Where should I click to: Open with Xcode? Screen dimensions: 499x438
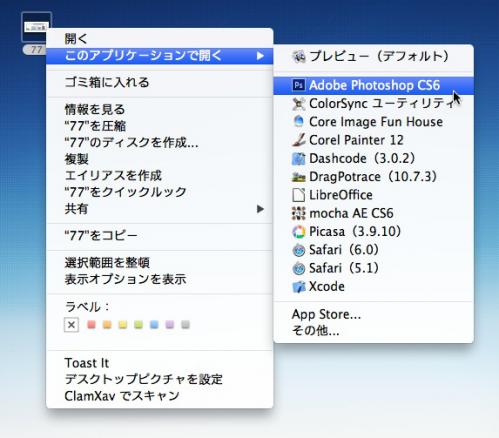tap(373, 287)
